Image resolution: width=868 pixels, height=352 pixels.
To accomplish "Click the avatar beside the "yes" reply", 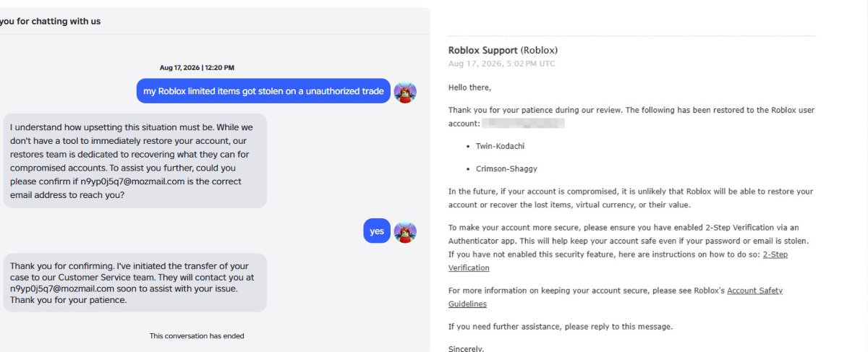I will tap(405, 231).
